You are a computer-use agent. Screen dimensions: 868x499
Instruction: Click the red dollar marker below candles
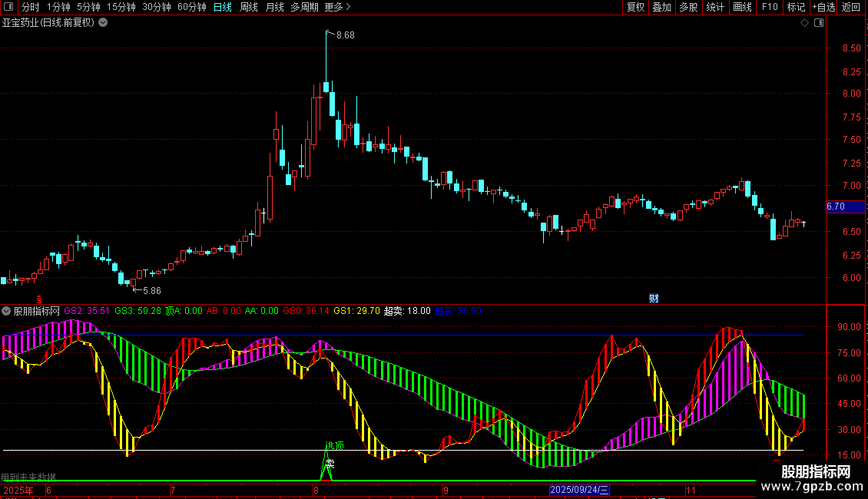coord(40,298)
